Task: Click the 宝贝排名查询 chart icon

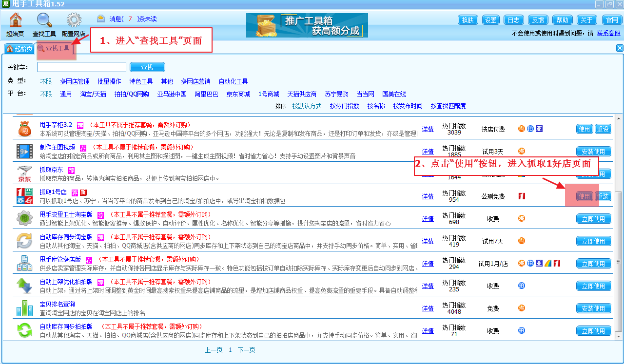Action: coord(24,308)
